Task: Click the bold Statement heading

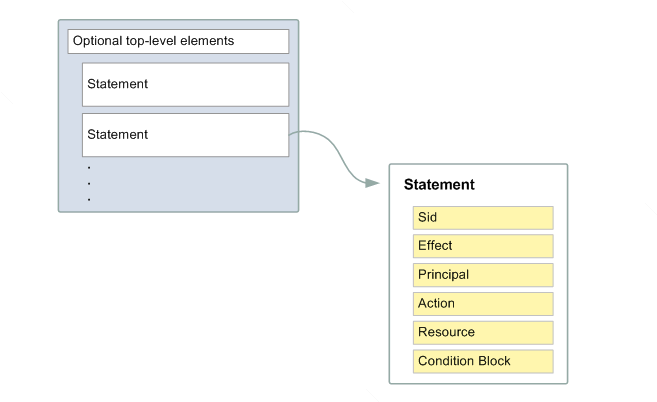Action: (x=439, y=185)
